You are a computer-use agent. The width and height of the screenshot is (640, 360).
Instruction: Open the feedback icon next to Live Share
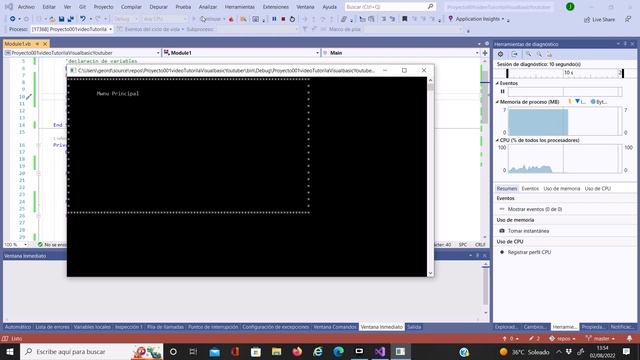pos(628,19)
